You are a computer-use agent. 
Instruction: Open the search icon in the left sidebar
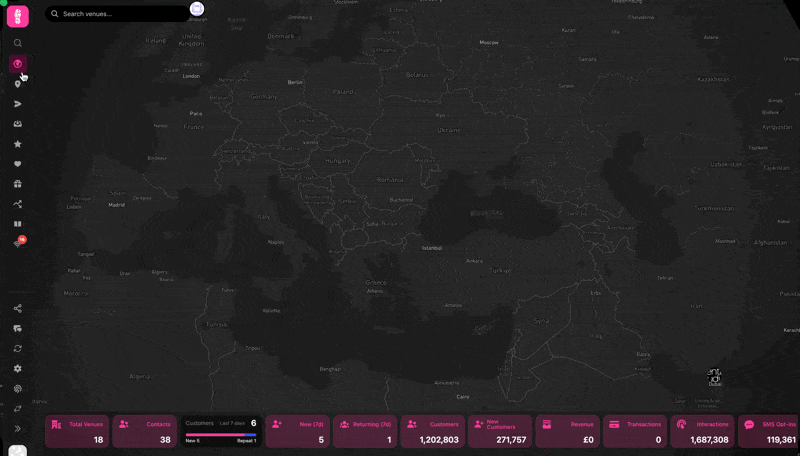click(x=18, y=43)
